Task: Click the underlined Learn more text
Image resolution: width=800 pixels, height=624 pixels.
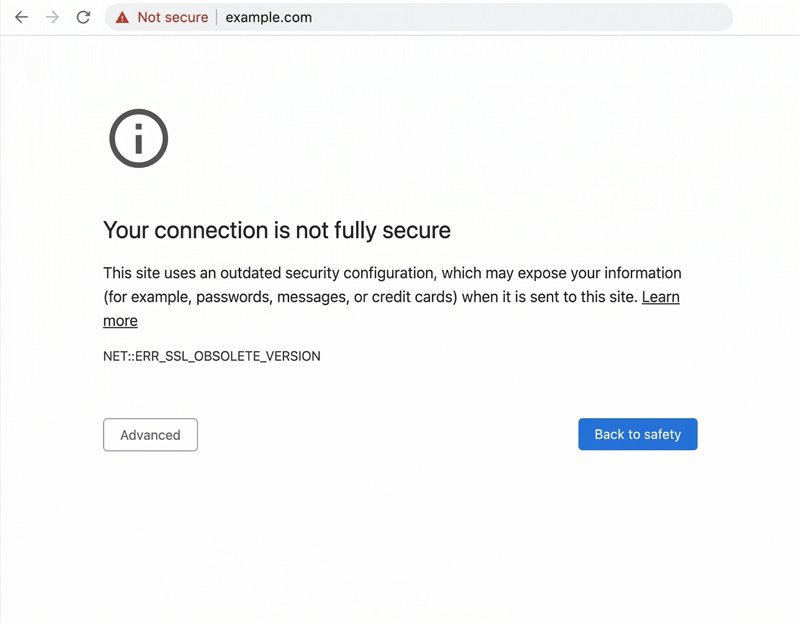Action: coord(661,296)
